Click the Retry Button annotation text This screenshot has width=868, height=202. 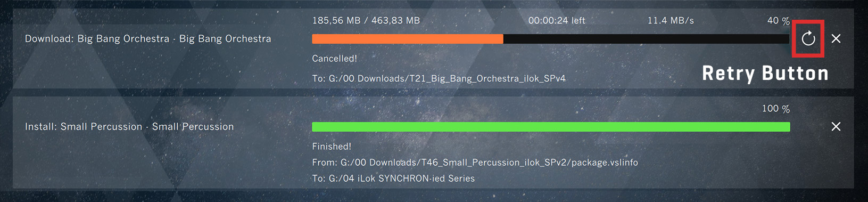[x=765, y=74]
